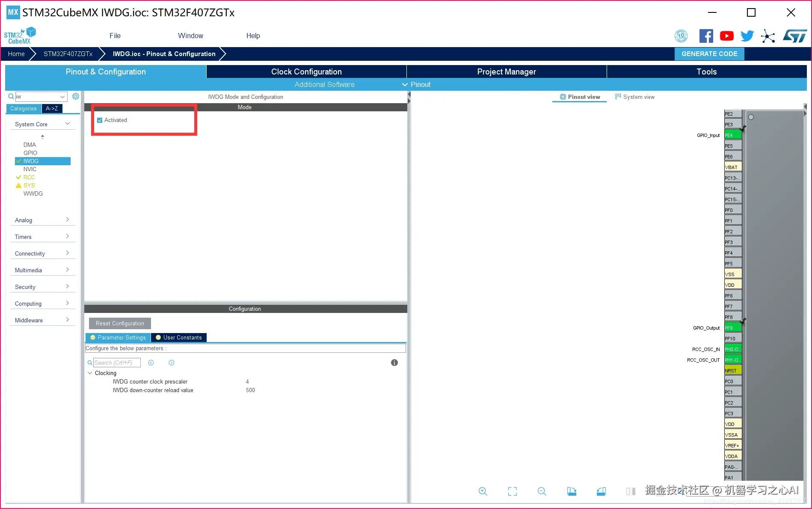The height and width of the screenshot is (509, 812).
Task: Expand the Analog category
Action: coord(68,220)
